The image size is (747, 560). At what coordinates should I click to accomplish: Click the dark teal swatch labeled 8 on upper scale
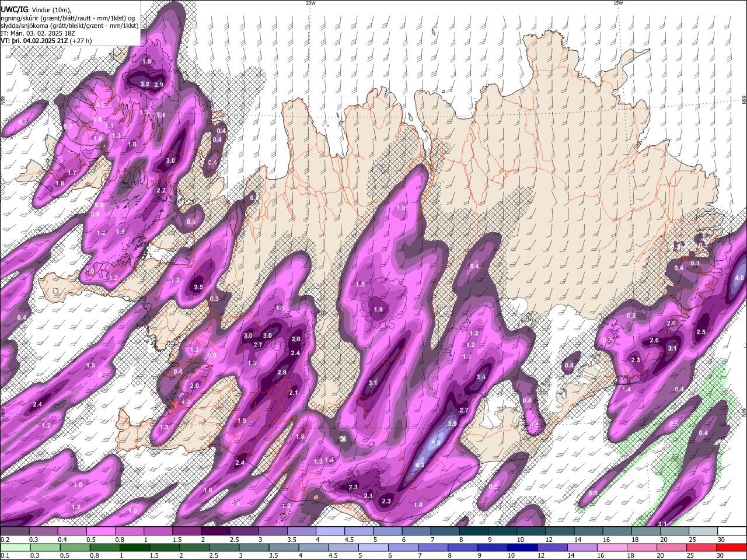[474, 531]
